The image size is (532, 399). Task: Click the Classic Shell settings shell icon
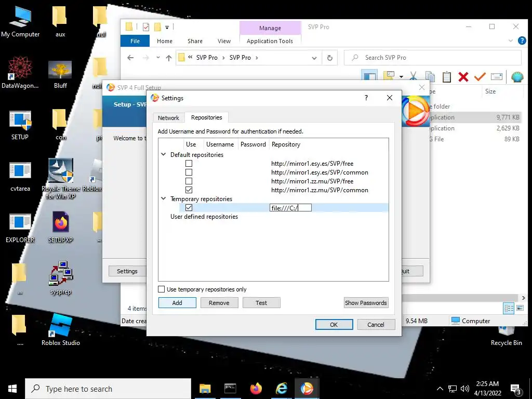[517, 77]
